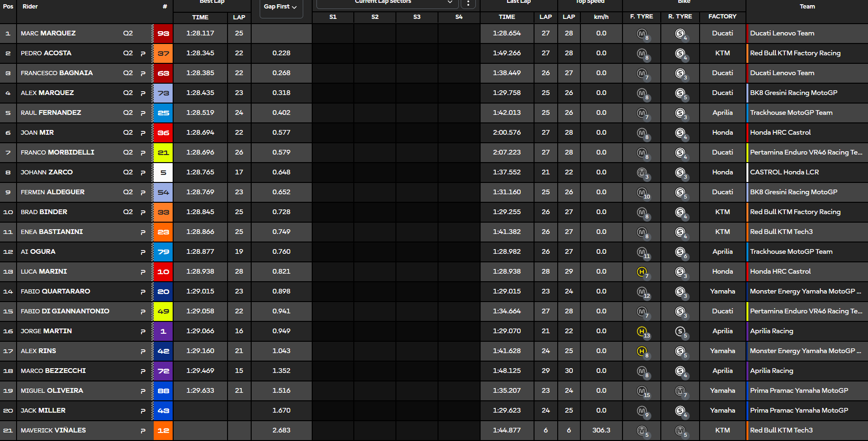Click Maverick Viñales pit status icon
The image size is (868, 441).
[x=143, y=431]
